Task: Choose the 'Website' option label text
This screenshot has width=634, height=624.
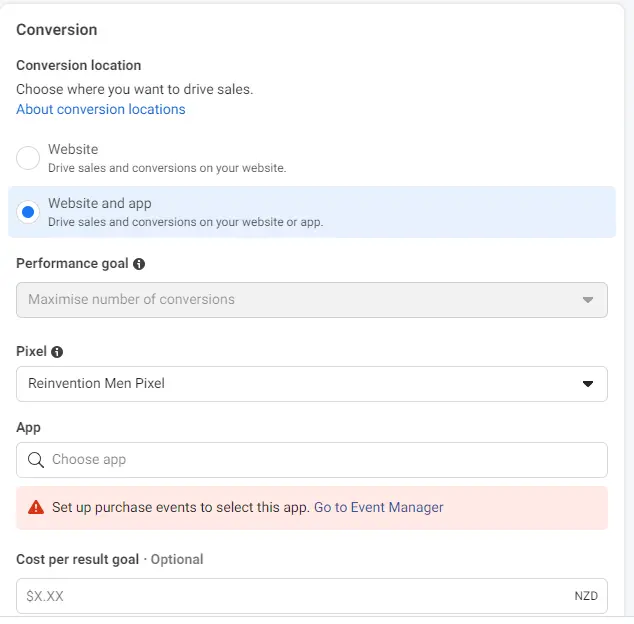Action: 73,150
